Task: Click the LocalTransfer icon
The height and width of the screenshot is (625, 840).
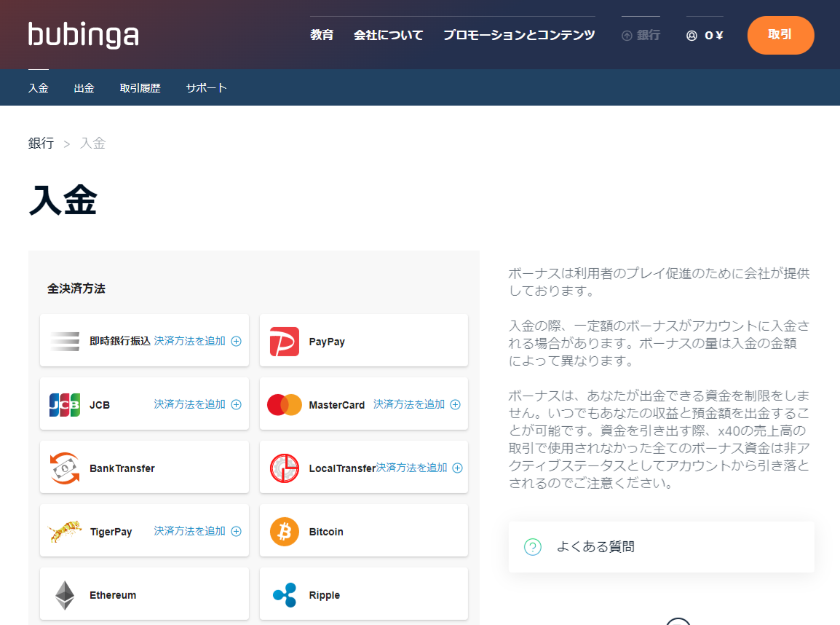Action: tap(285, 468)
